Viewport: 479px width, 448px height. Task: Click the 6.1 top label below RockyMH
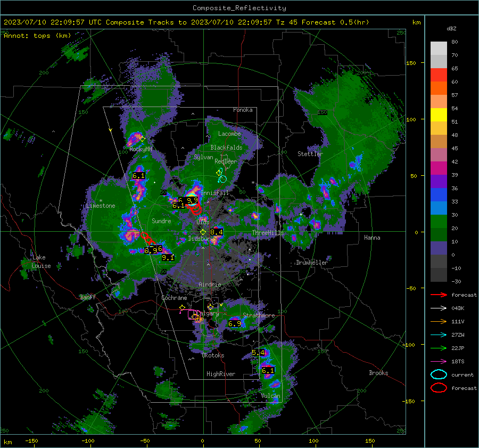(138, 176)
